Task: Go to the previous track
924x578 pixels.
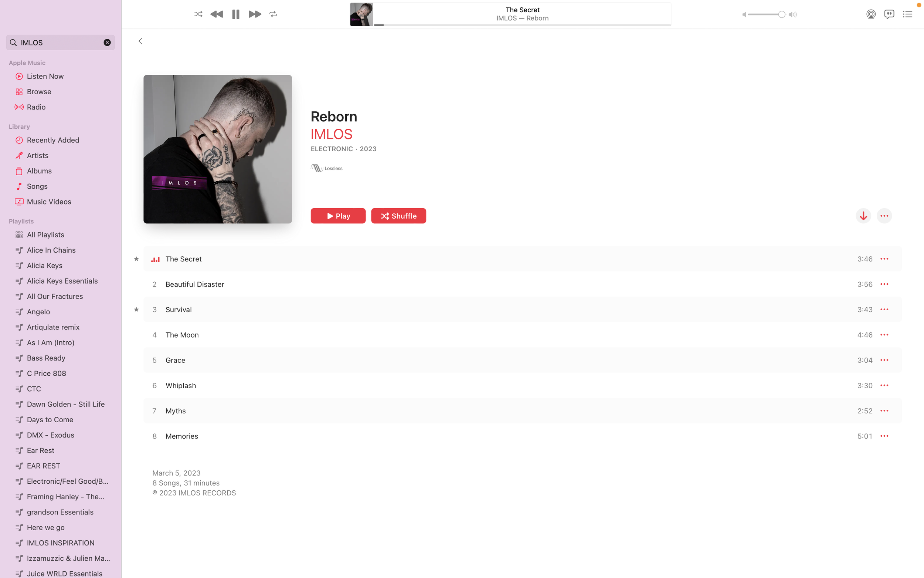Action: [x=217, y=14]
